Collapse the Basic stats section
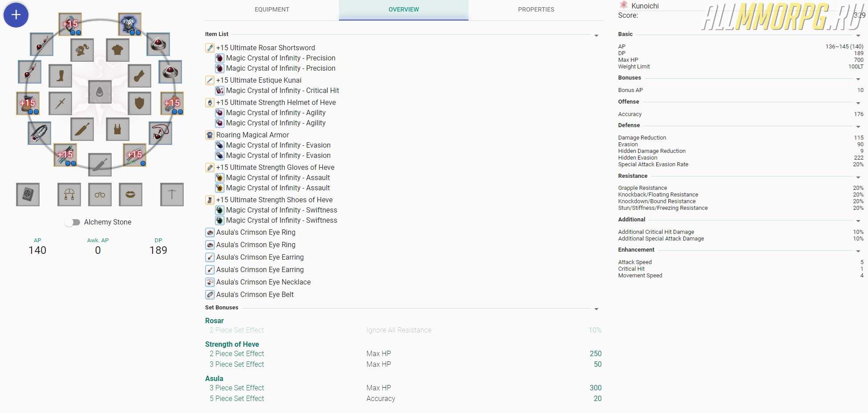 (858, 36)
